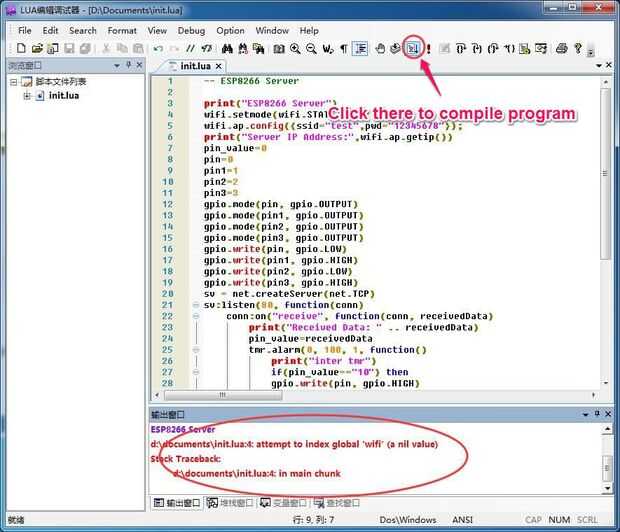Click the undo arrow icon
620x532 pixels.
click(158, 49)
